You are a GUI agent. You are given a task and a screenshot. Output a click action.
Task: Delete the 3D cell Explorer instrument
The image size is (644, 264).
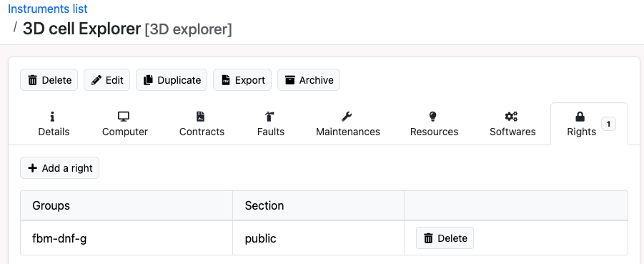(x=49, y=80)
